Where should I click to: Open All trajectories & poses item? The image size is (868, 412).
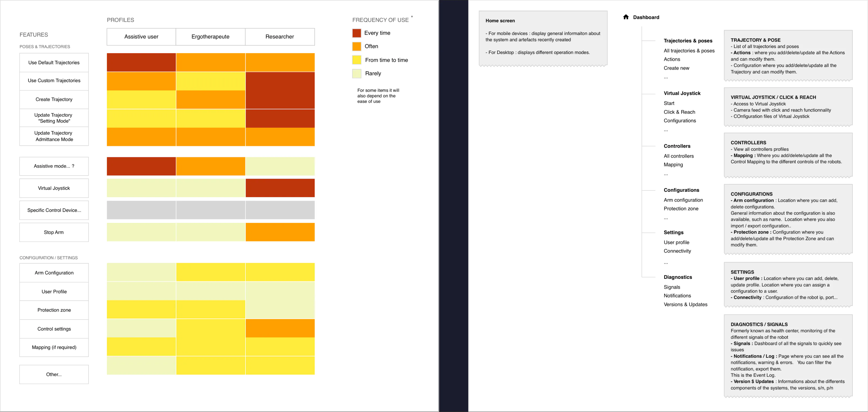(x=689, y=51)
